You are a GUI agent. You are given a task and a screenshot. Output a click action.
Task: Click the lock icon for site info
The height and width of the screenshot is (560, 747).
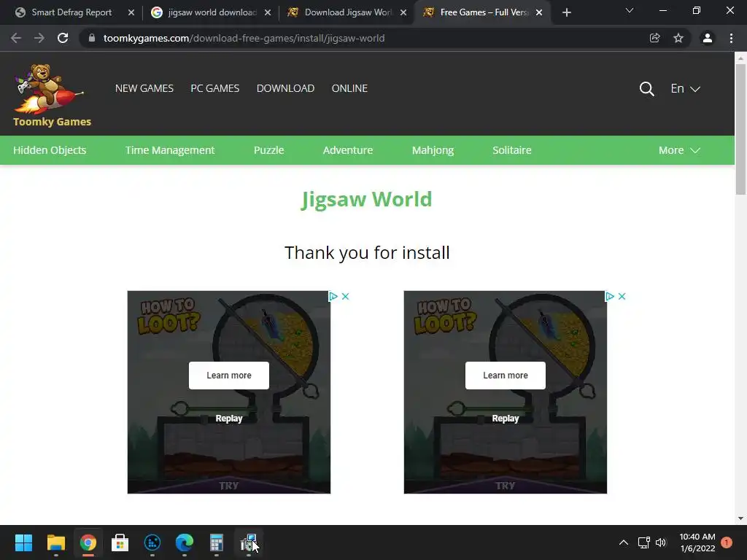[x=92, y=38]
